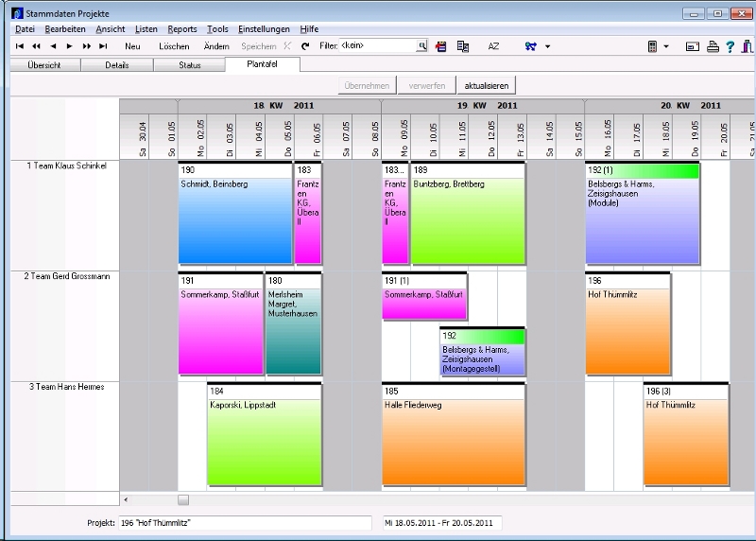Click the scrollbar left arrow

[126, 500]
